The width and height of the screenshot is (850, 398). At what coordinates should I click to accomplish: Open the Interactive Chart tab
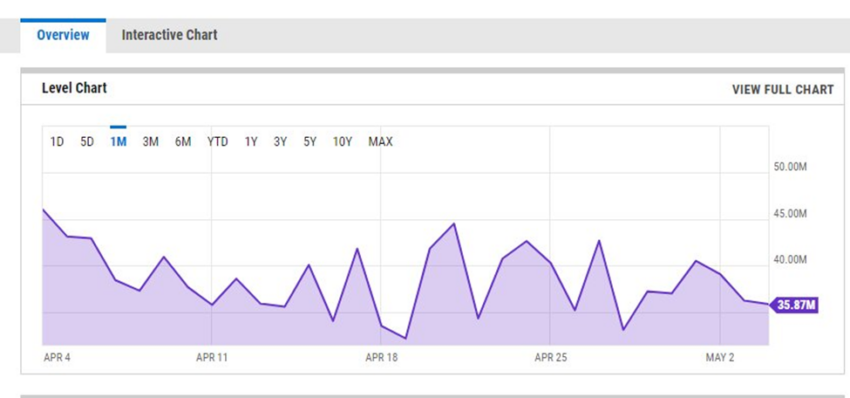tap(169, 35)
